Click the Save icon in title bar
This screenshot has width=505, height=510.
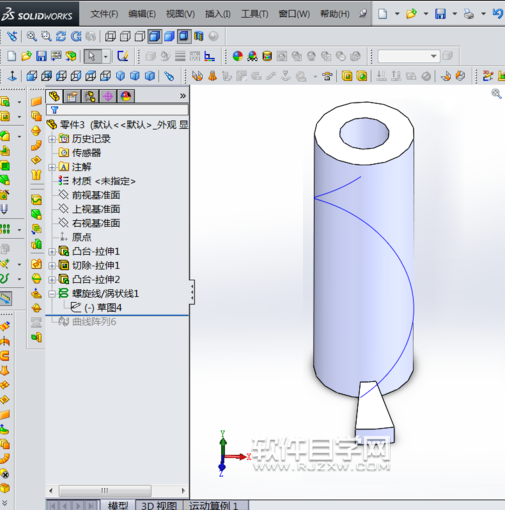440,14
